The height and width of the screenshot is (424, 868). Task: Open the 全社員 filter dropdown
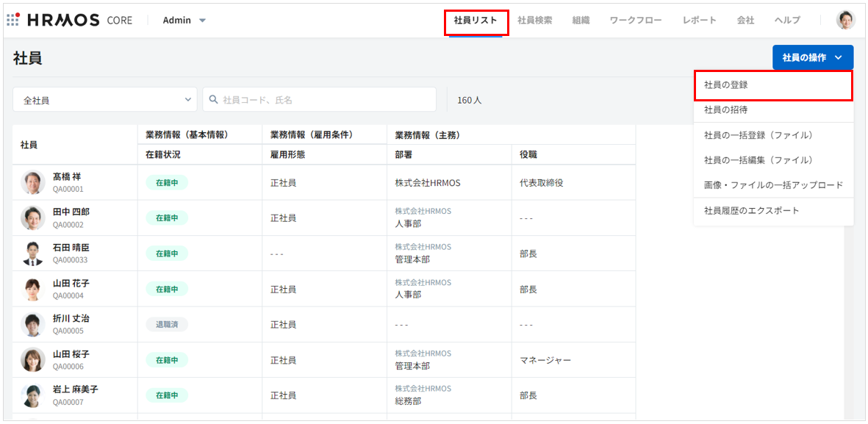[104, 100]
